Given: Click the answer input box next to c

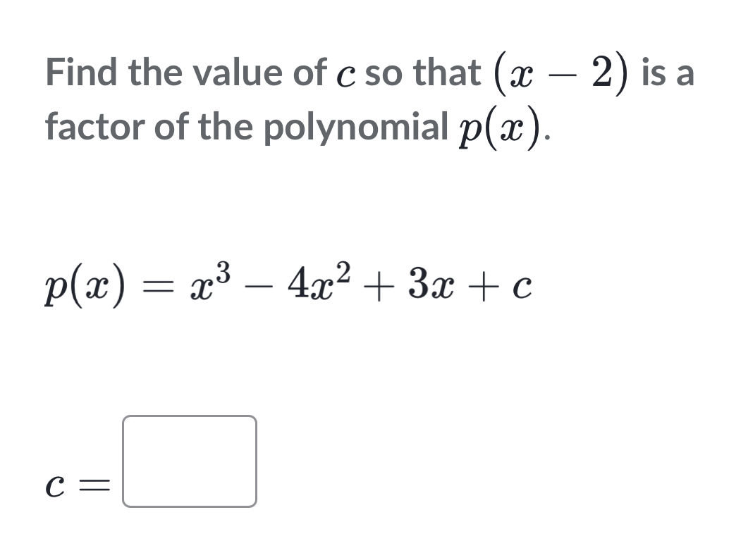Looking at the screenshot, I should click(x=189, y=461).
